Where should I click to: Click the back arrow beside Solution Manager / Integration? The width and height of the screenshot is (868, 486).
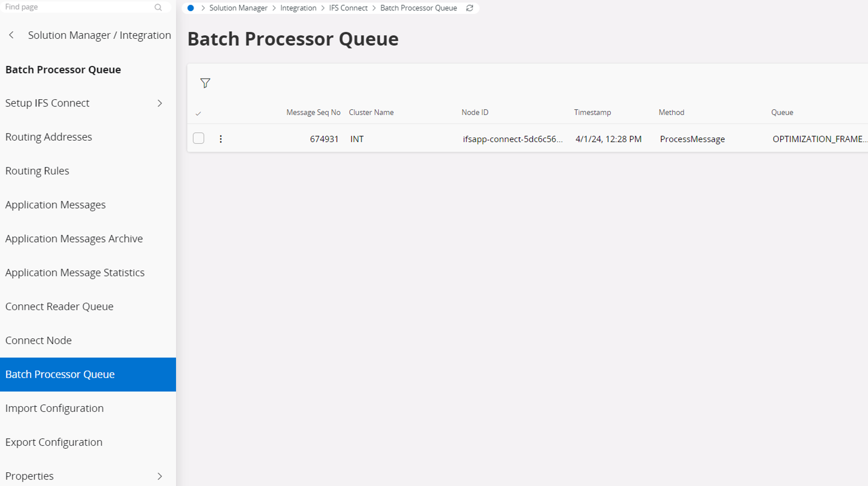11,35
